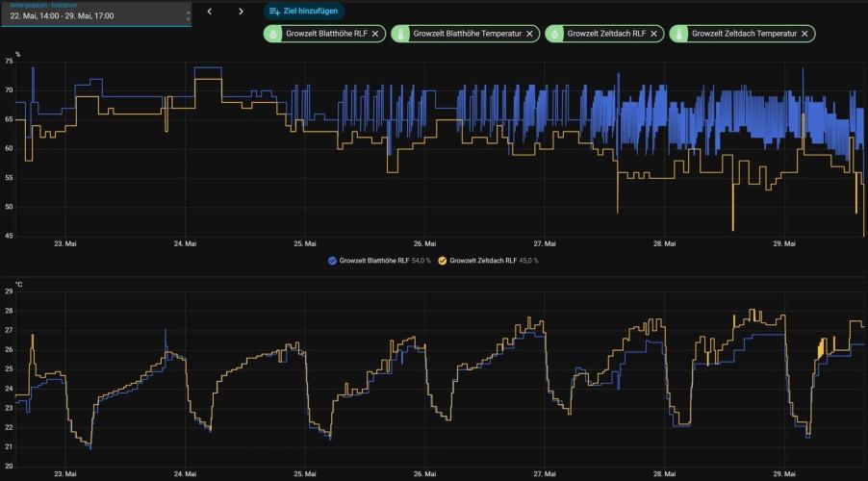Viewport: 868px width, 481px height.
Task: Go to next date range arrow
Action: [241, 12]
